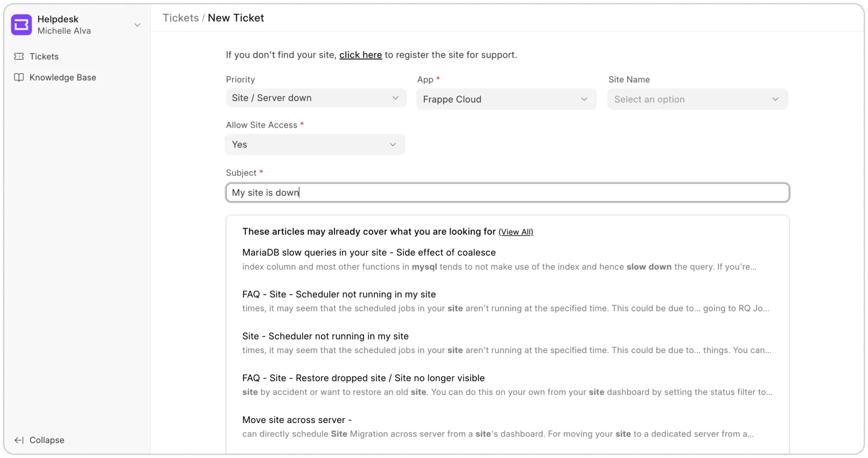Open the Priority dropdown

tap(316, 98)
